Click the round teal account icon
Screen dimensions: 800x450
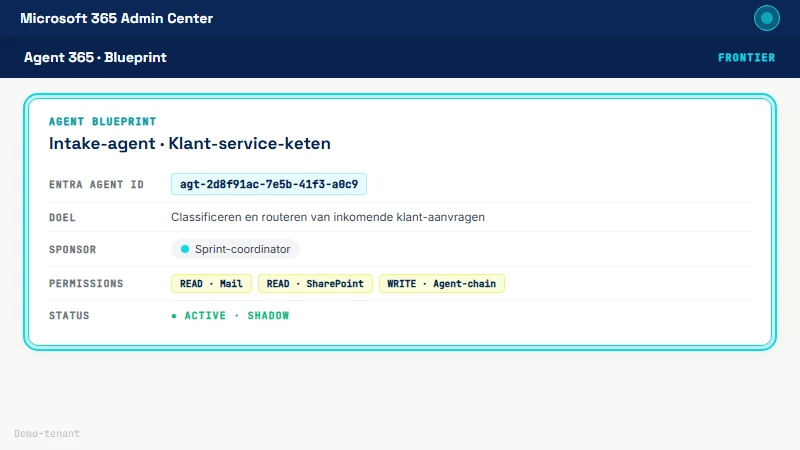[766, 18]
